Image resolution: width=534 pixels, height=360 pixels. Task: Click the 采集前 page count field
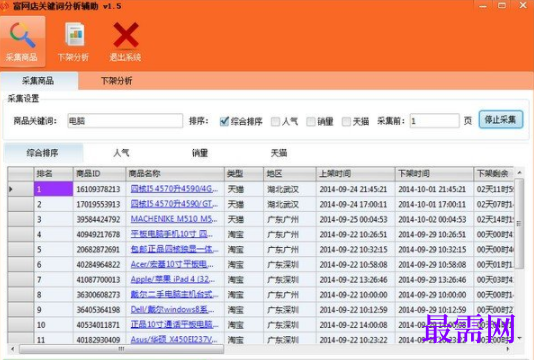click(434, 121)
